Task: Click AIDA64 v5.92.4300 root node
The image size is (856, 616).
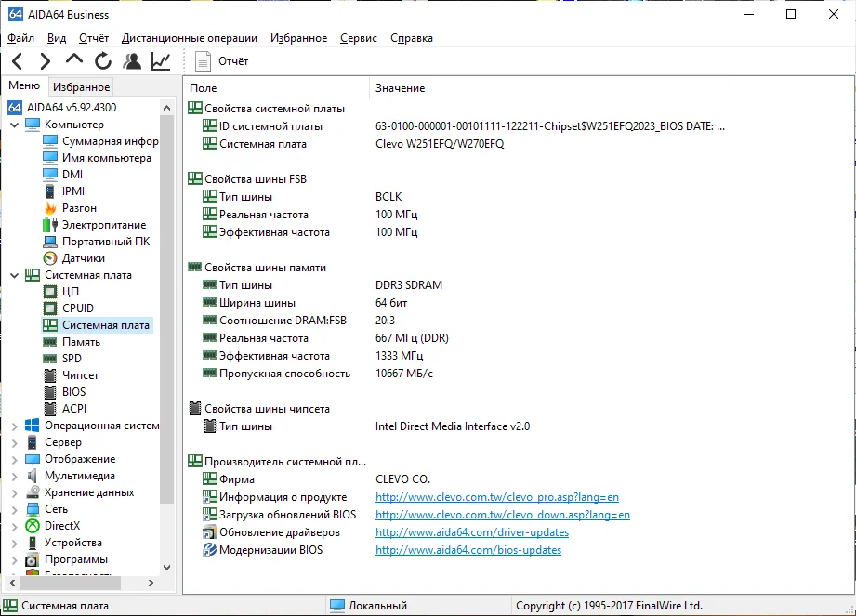Action: (62, 108)
